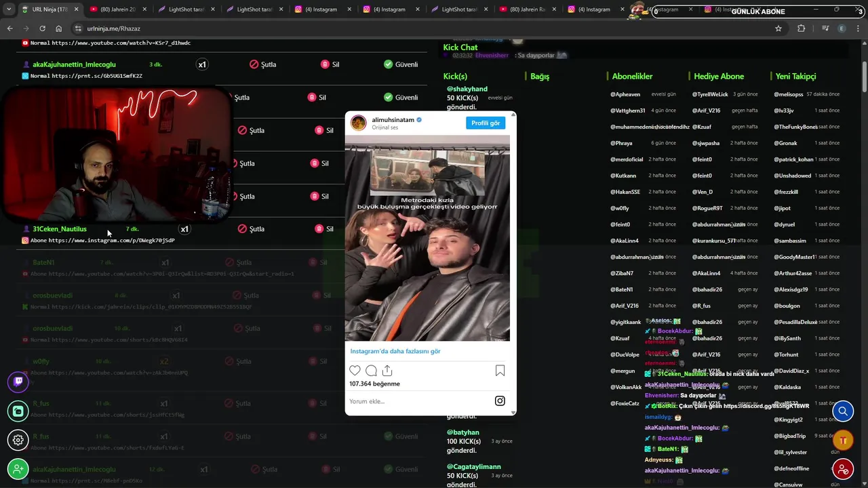Screen dimensions: 868x488
Task: Open the Twitch floating sidebar icon
Action: click(x=18, y=382)
